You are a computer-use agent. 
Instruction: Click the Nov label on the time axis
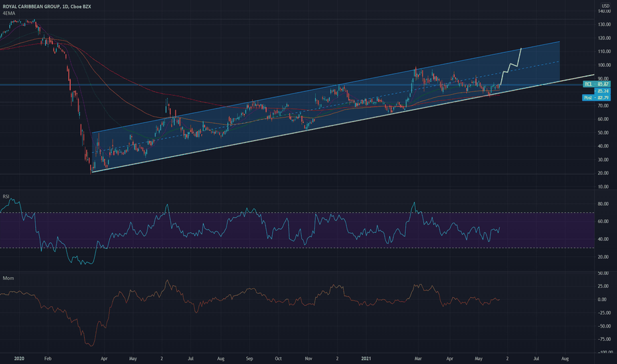(x=308, y=359)
